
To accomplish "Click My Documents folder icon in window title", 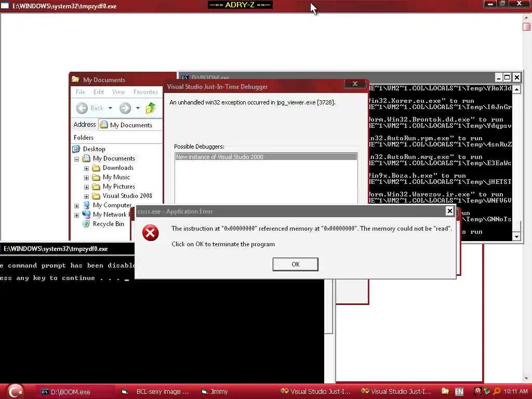I will point(76,79).
